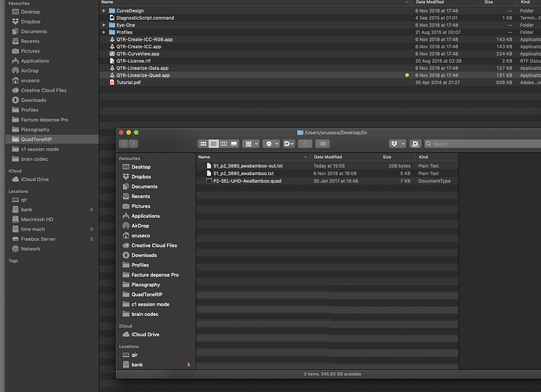Switch to column view in the front window
The height and width of the screenshot is (392, 541).
223,144
